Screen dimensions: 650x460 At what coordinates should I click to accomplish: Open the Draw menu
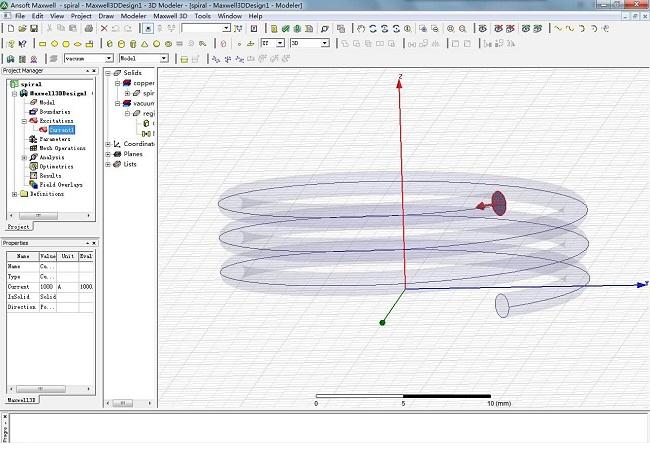coord(106,16)
